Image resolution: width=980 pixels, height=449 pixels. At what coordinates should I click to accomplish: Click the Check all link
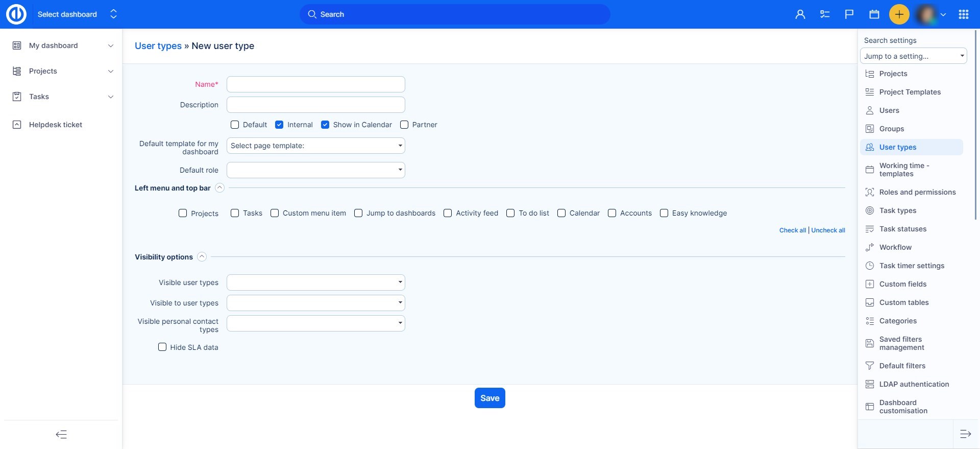(x=792, y=230)
